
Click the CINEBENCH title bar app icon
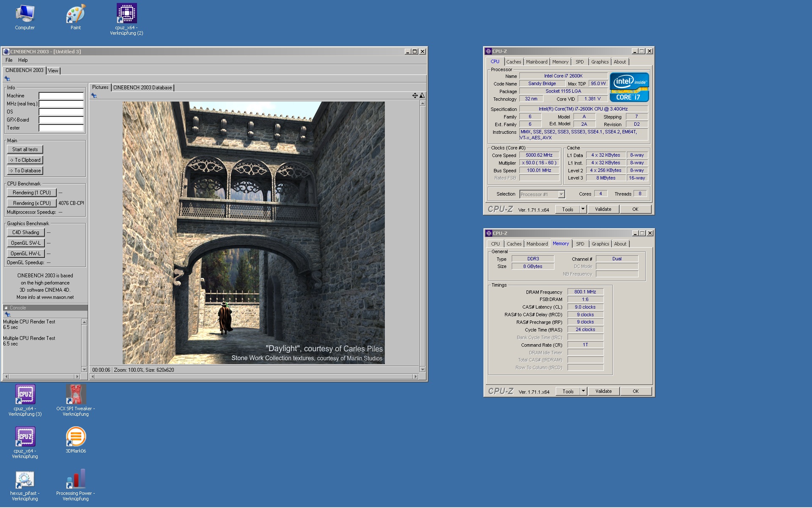tap(6, 52)
